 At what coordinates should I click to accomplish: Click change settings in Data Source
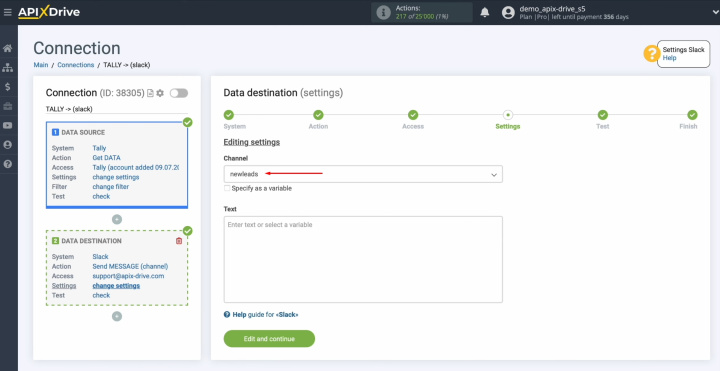coord(116,177)
